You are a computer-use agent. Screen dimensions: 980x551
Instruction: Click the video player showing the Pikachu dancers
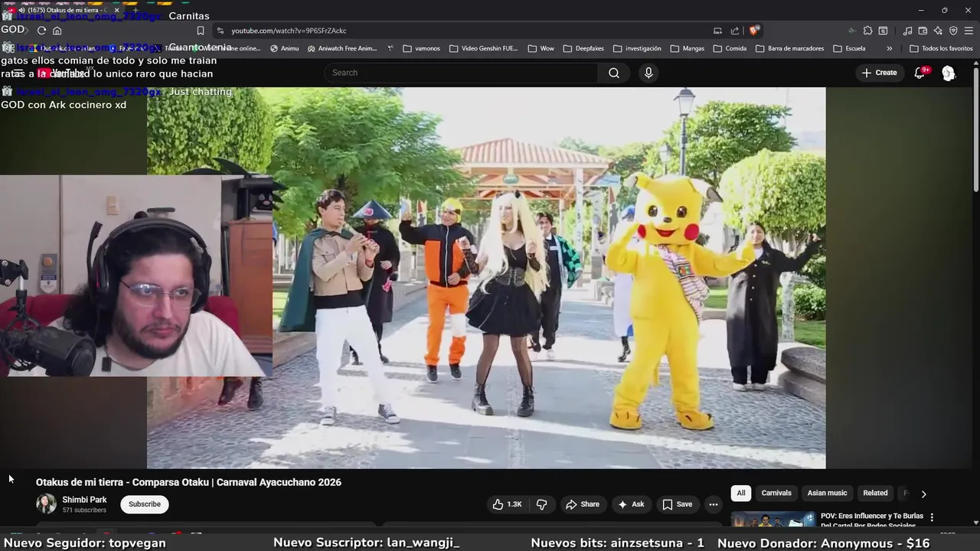[486, 277]
